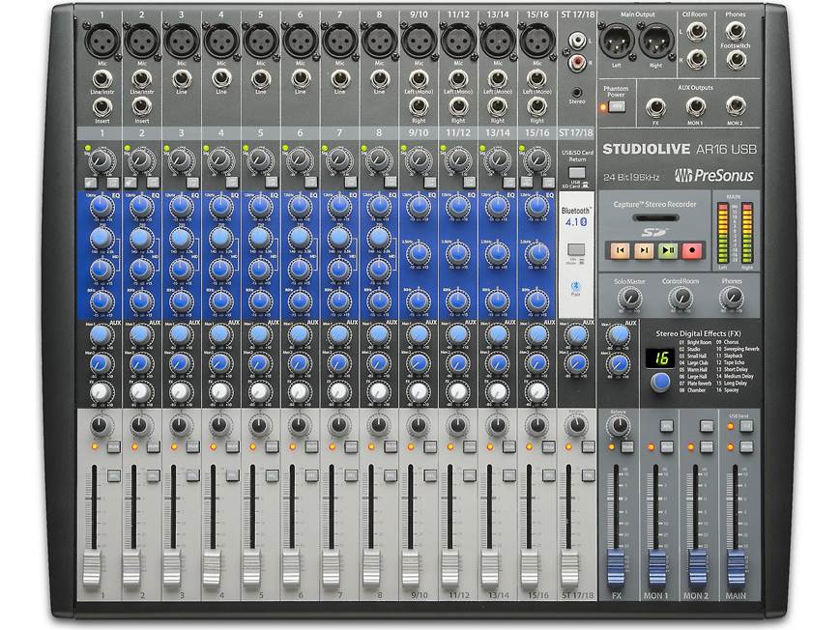Viewport: 840px width, 630px height.
Task: Click the Phones level knob
Action: coord(731,298)
